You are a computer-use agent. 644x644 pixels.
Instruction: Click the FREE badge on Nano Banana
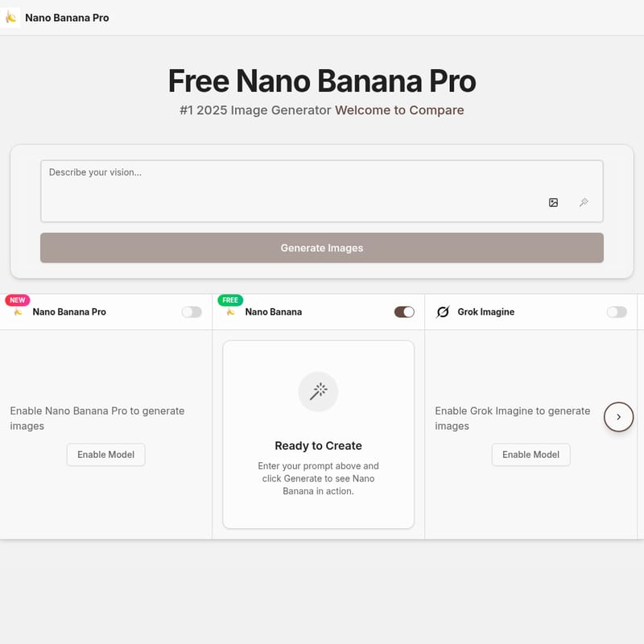click(229, 299)
